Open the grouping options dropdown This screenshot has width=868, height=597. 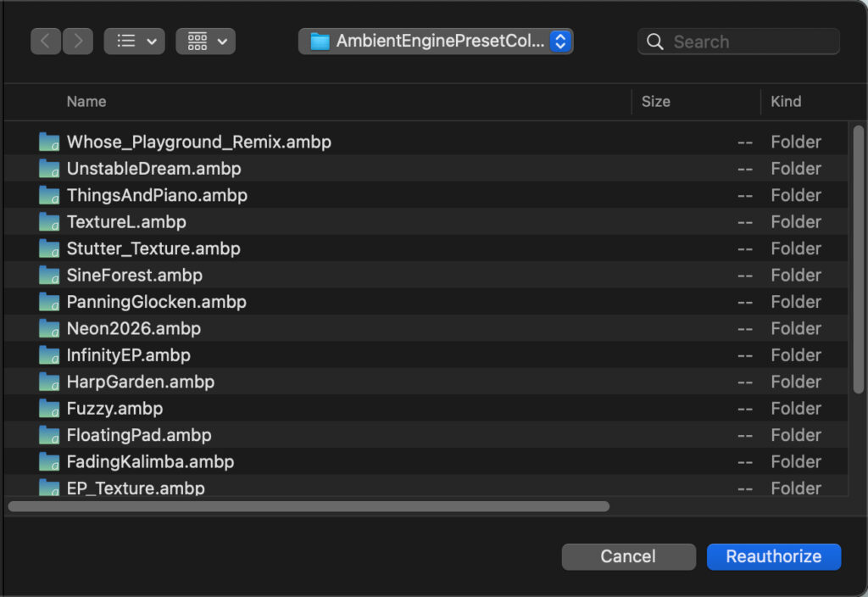[205, 41]
